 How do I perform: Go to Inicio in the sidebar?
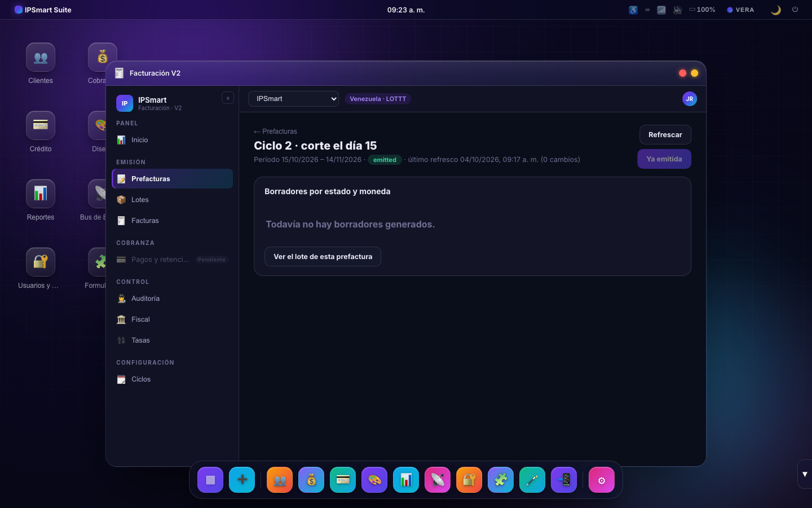pos(173,140)
